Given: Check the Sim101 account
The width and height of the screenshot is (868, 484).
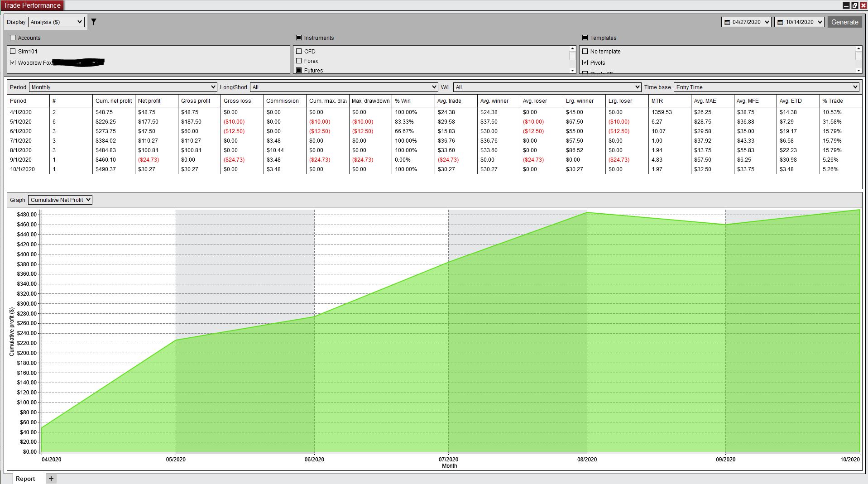Looking at the screenshot, I should pos(13,51).
